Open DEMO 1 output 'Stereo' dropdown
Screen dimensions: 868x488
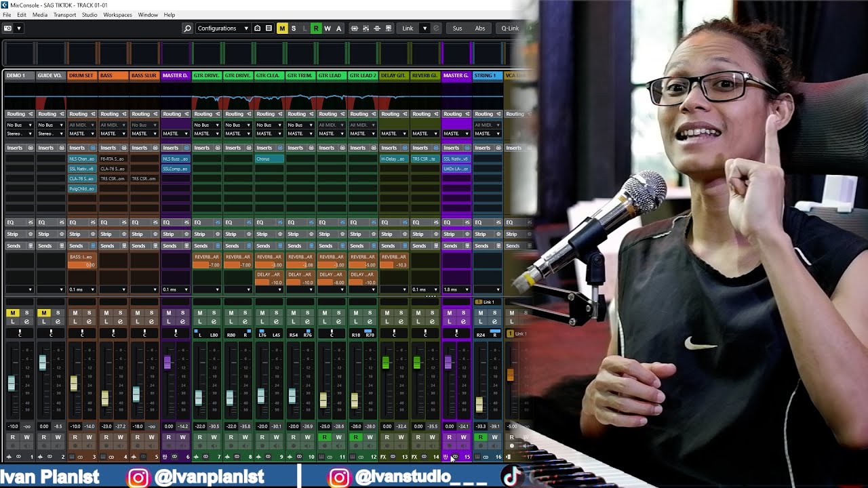tap(20, 134)
